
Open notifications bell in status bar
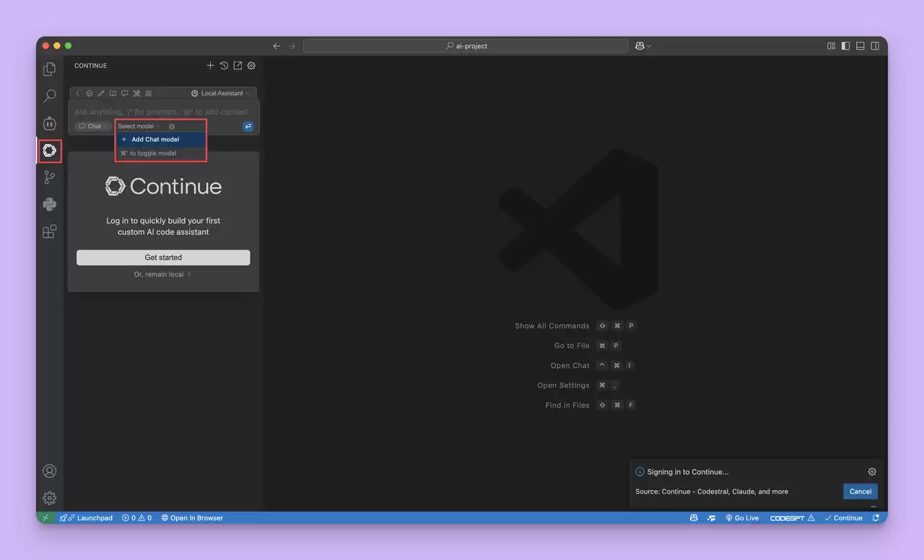(x=876, y=518)
